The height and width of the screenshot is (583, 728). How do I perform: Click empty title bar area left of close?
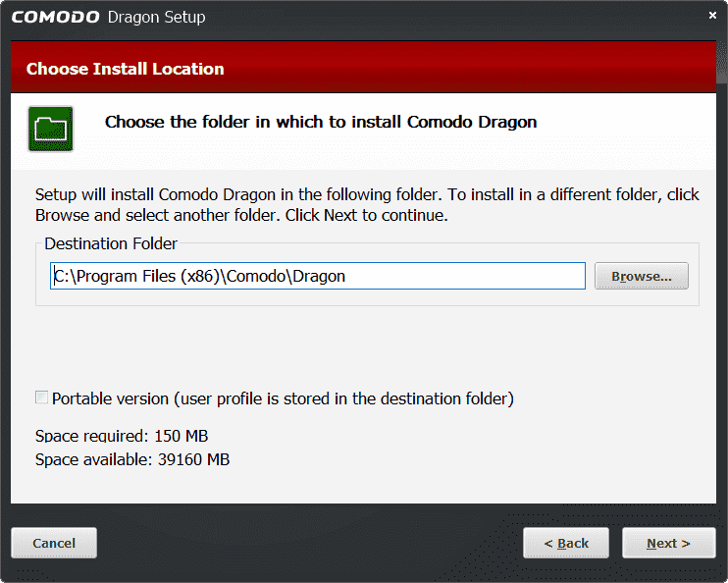(455, 19)
